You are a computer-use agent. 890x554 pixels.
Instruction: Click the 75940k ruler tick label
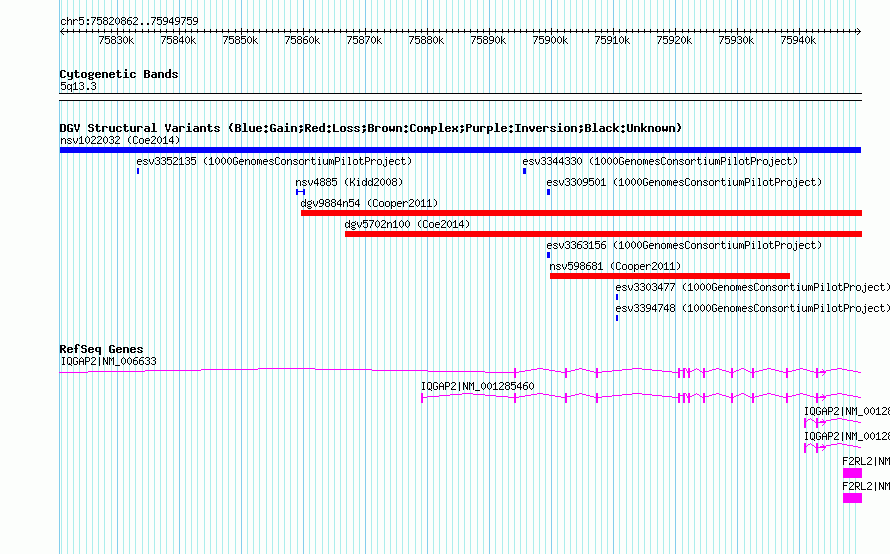click(x=799, y=40)
